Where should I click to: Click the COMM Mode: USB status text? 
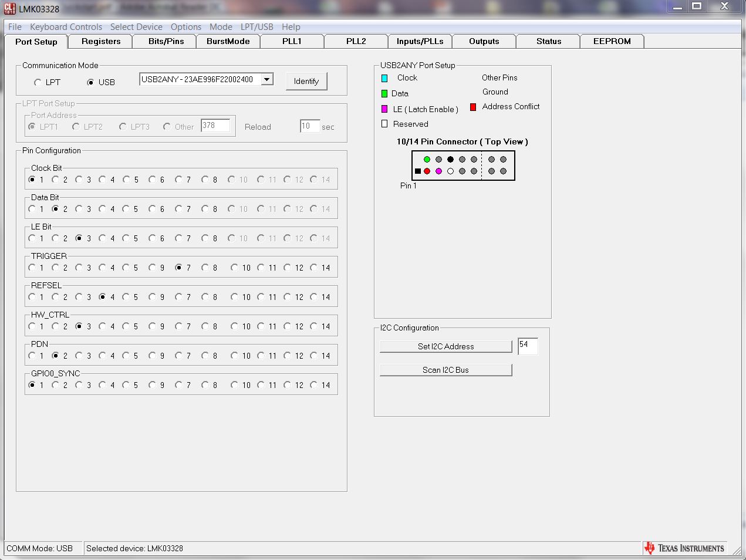(x=40, y=548)
